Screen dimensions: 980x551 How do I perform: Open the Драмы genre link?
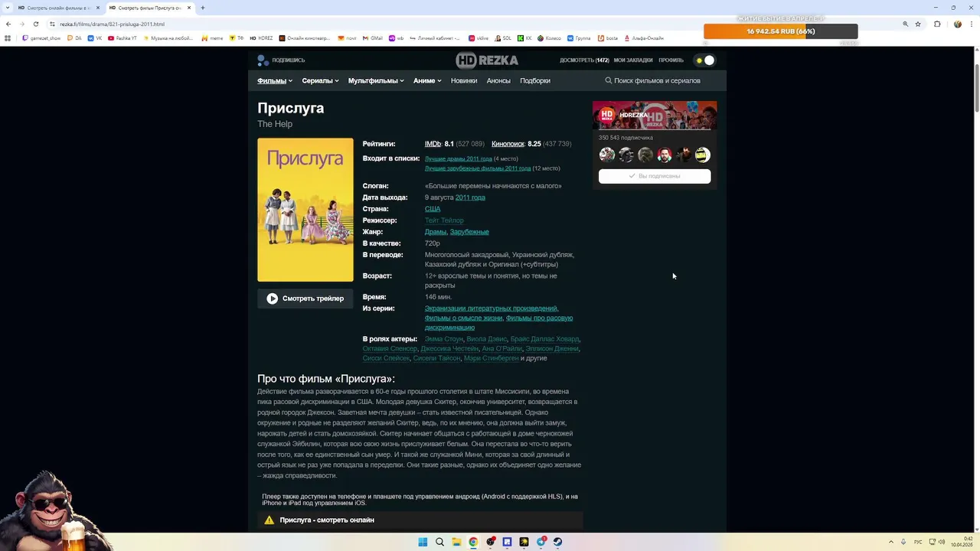[x=436, y=232]
